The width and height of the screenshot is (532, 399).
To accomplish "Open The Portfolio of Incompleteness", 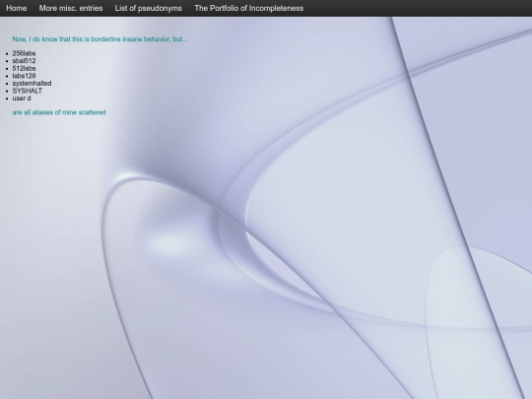I will pyautogui.click(x=248, y=8).
